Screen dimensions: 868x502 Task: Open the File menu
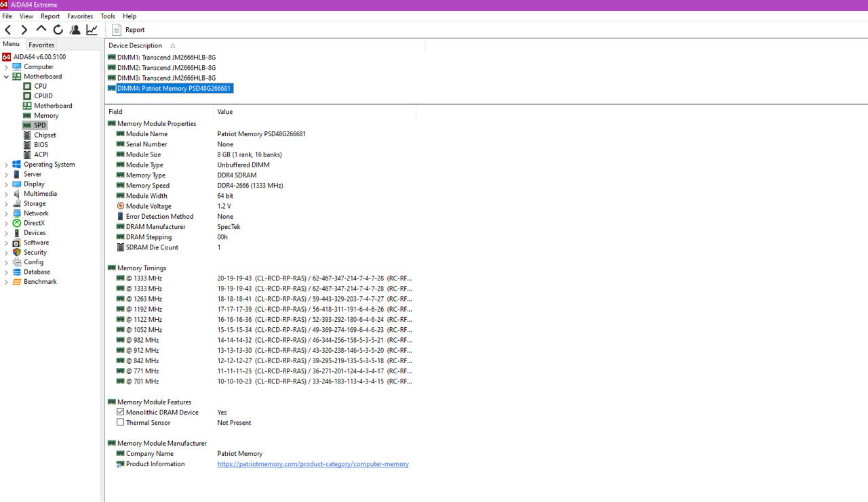pos(7,16)
